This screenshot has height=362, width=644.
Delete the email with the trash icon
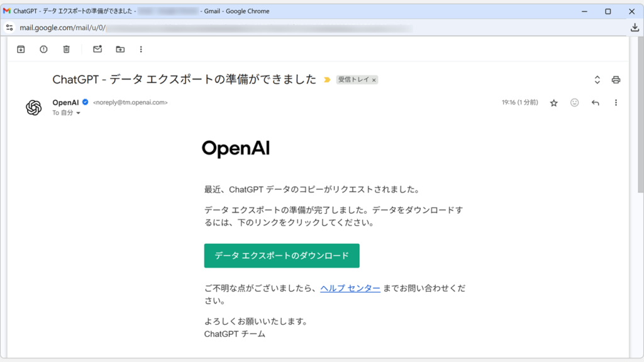tap(66, 49)
